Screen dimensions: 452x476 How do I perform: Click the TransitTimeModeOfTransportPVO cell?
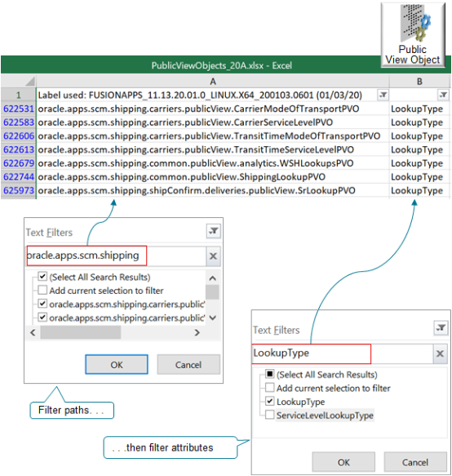[213, 136]
